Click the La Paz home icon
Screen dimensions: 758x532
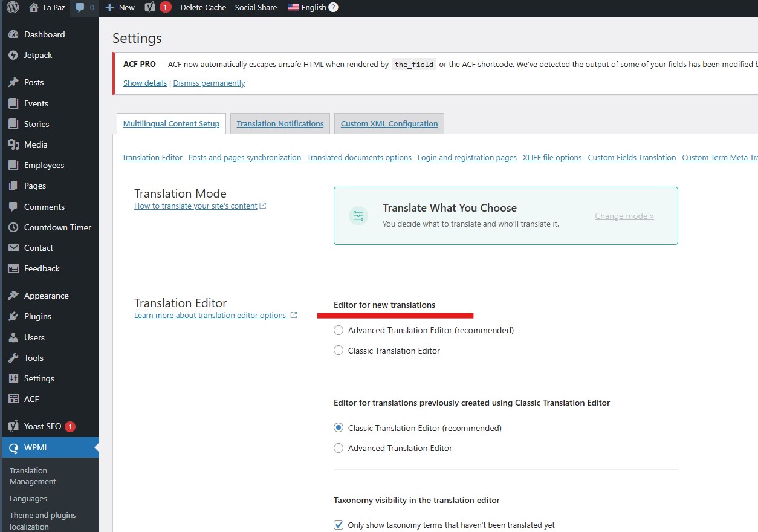pos(33,8)
